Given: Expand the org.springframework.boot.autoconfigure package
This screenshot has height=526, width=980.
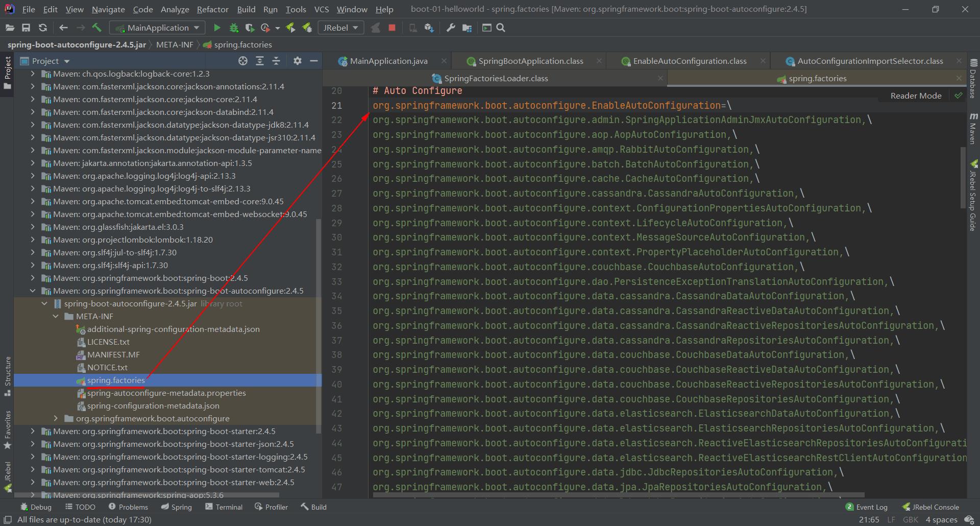Looking at the screenshot, I should (x=56, y=418).
